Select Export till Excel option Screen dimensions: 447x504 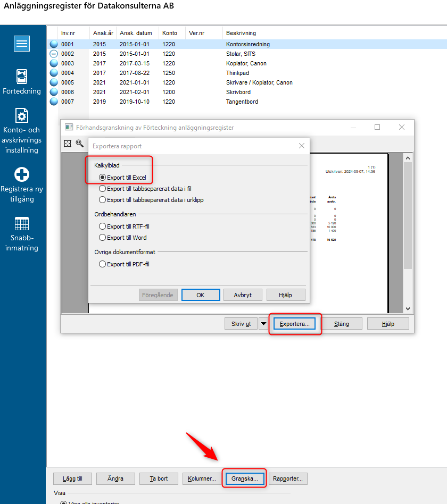coord(122,178)
